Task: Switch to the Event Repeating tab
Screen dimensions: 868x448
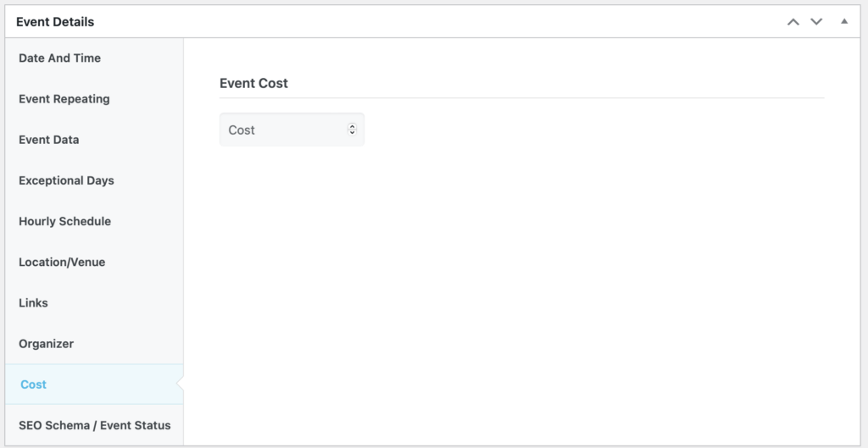Action: click(x=64, y=99)
